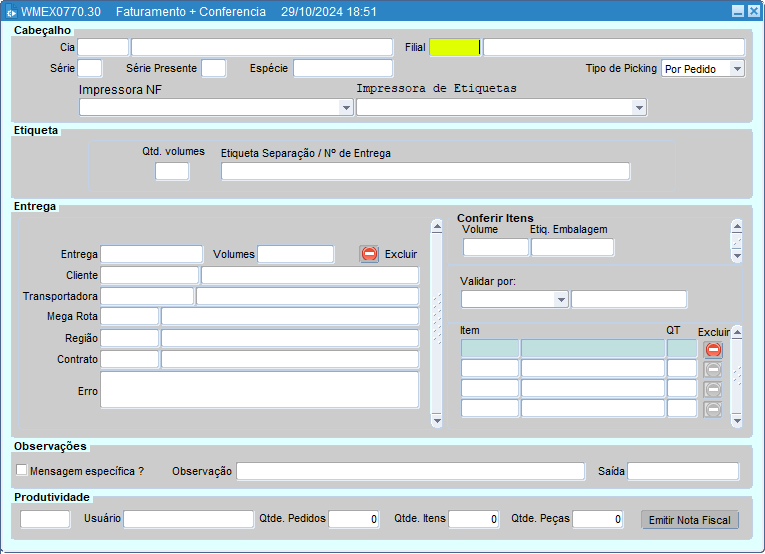This screenshot has width=765, height=554.
Task: Open the window system menu icon in title bar
Action: (x=10, y=12)
